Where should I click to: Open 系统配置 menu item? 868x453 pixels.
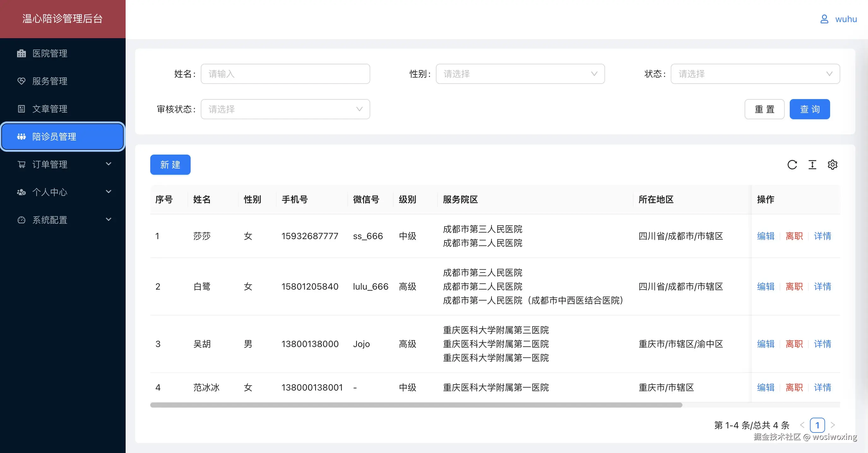(x=50, y=220)
